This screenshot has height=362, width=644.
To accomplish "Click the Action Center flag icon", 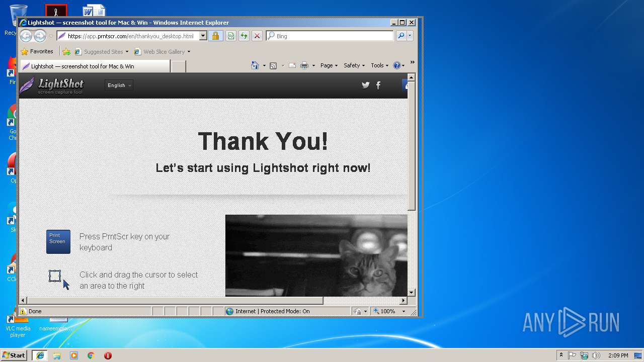I will 572,355.
